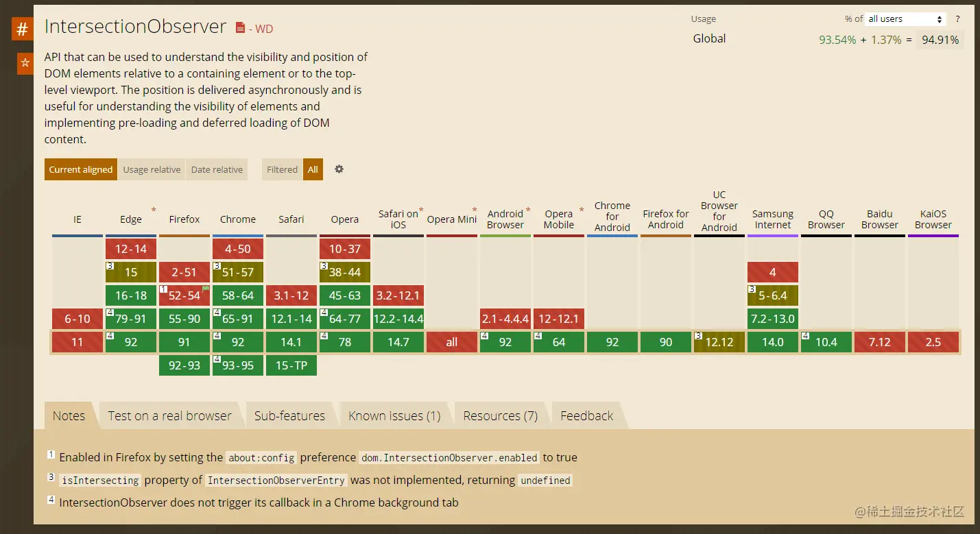Switch to Usage relative view
This screenshot has height=534, width=980.
tap(152, 169)
